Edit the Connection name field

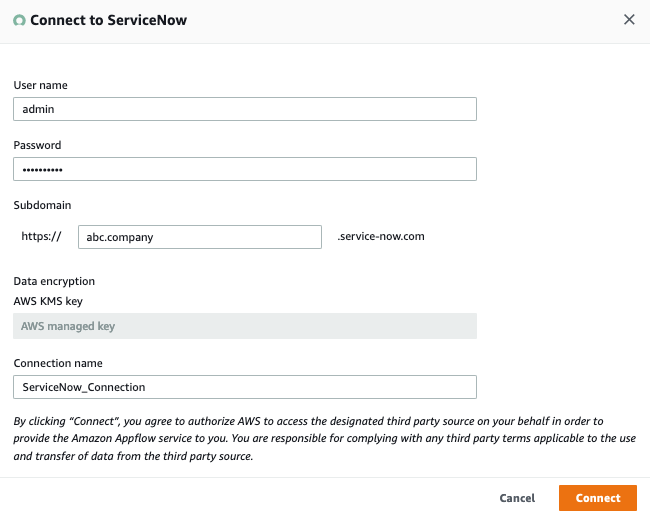(x=244, y=386)
